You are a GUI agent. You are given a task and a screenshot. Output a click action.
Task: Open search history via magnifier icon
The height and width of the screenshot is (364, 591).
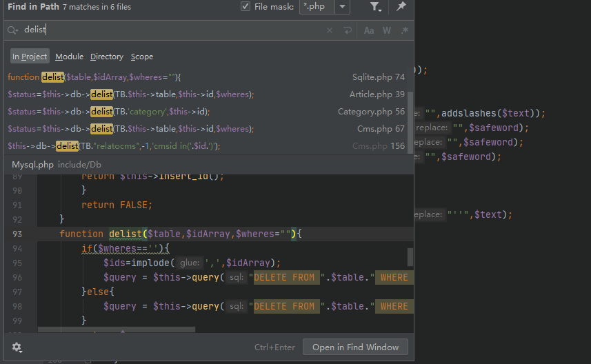tap(12, 30)
